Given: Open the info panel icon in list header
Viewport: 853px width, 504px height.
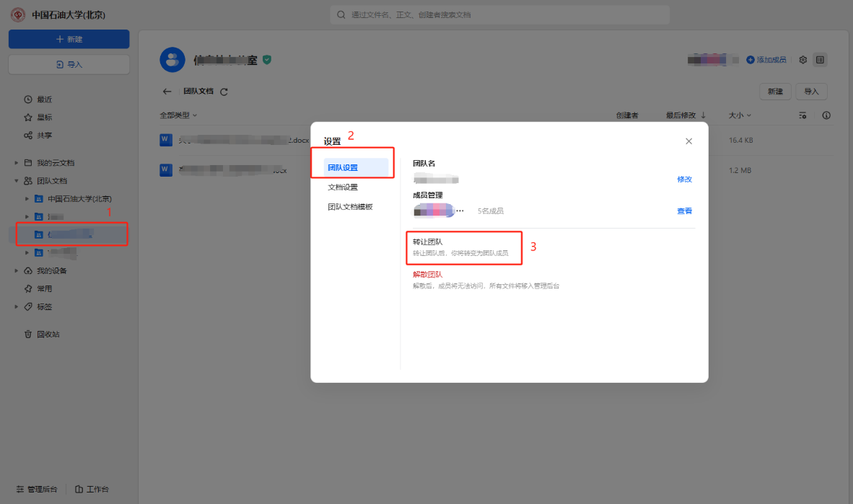Looking at the screenshot, I should point(826,115).
